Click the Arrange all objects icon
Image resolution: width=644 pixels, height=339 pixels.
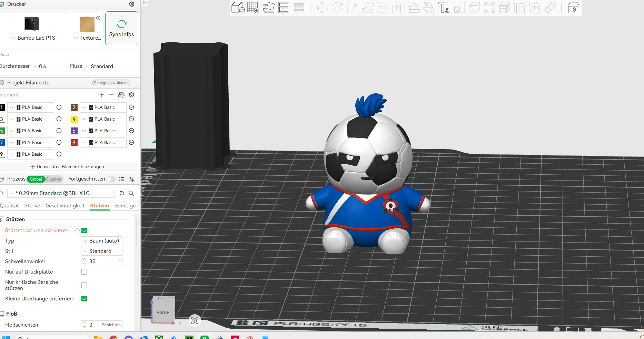point(284,8)
